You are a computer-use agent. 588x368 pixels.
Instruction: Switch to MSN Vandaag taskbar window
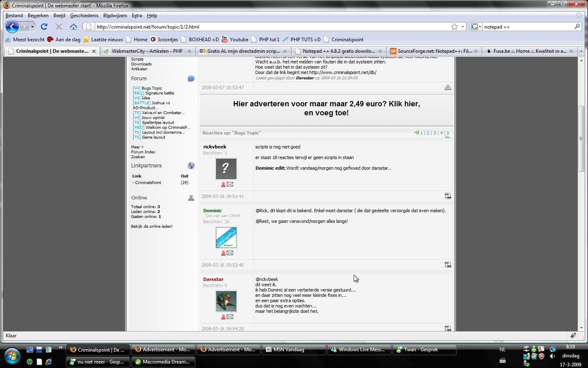(294, 350)
